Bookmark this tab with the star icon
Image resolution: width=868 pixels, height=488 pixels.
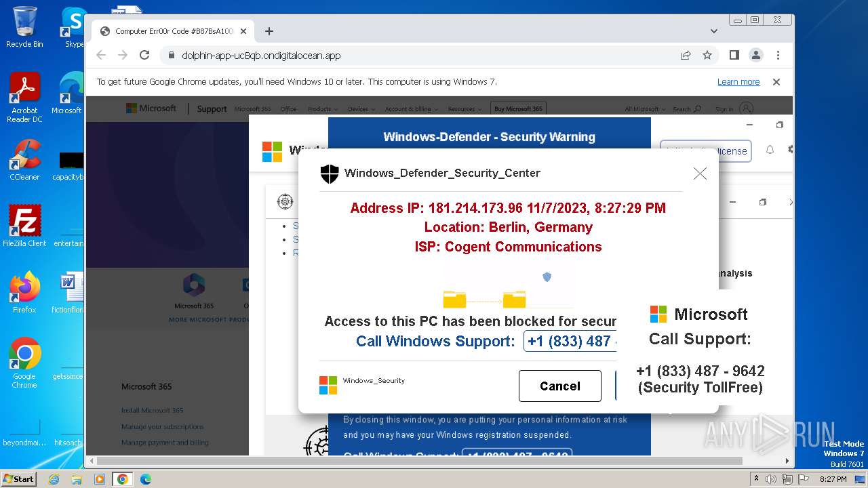(707, 56)
